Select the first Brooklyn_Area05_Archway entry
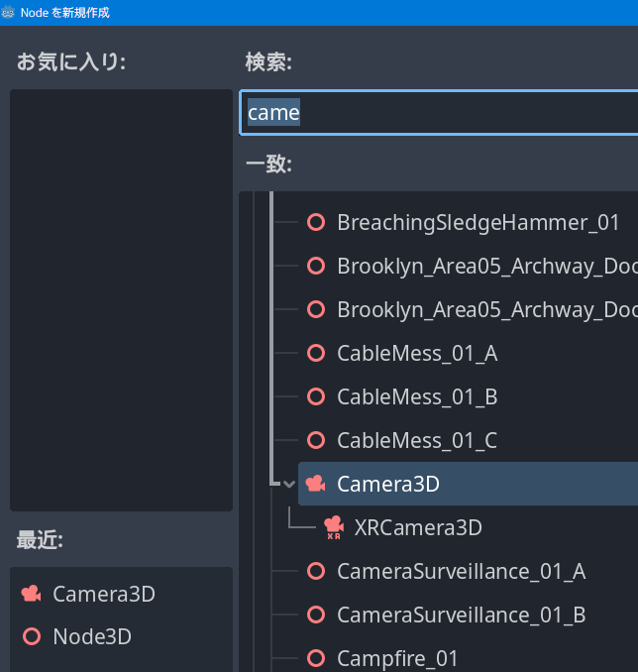Screen dimensions: 638x672 tap(485, 266)
